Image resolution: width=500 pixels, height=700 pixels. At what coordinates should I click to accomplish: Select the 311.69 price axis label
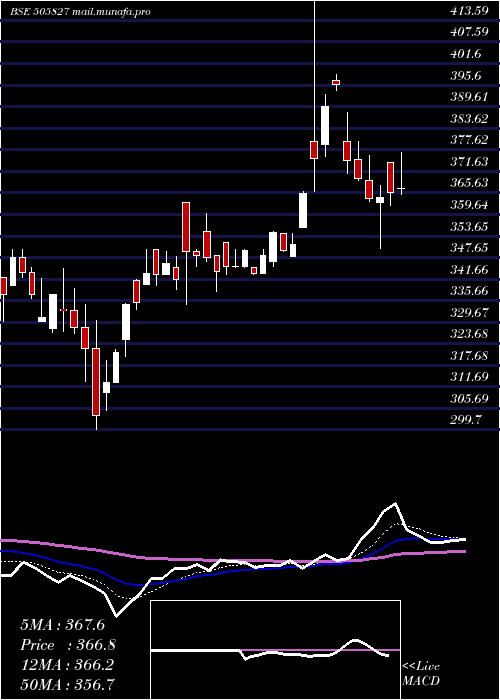pos(469,377)
